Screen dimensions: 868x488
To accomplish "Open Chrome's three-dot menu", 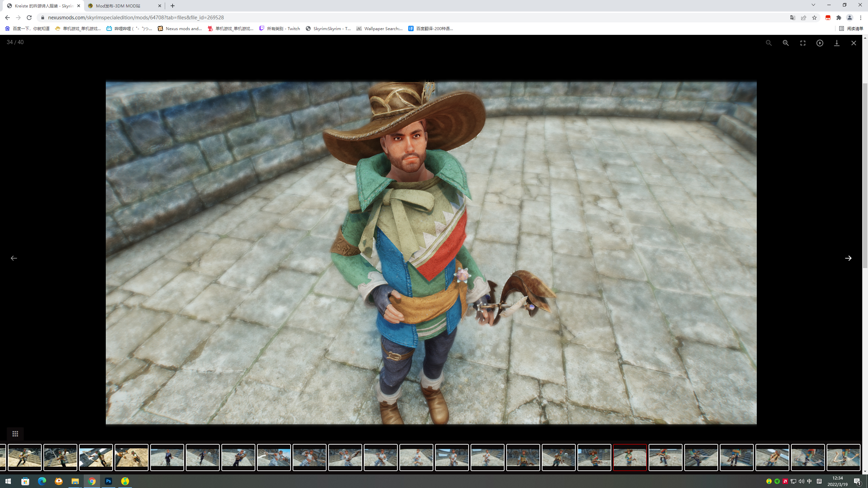I will tap(861, 18).
